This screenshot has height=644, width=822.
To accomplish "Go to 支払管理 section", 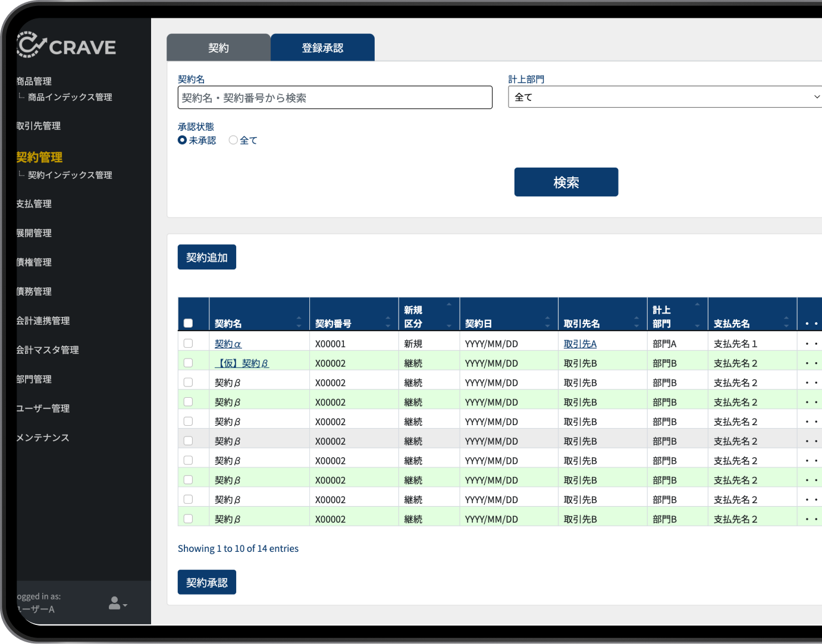I will 34,203.
